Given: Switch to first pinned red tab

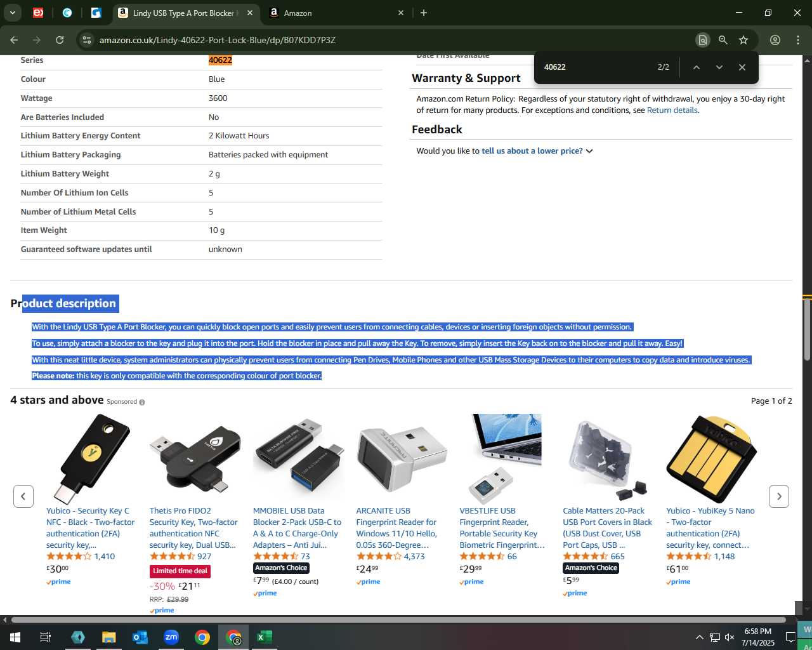Looking at the screenshot, I should click(x=38, y=13).
